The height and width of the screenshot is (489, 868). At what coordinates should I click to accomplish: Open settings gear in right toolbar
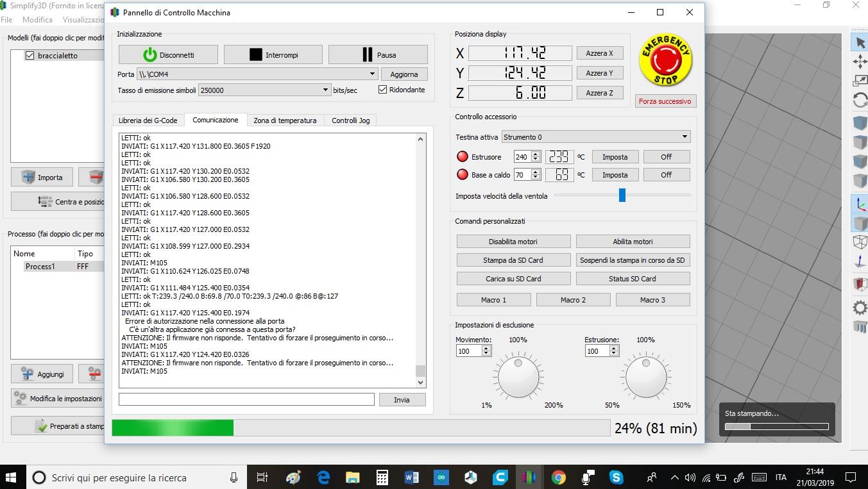[x=860, y=308]
